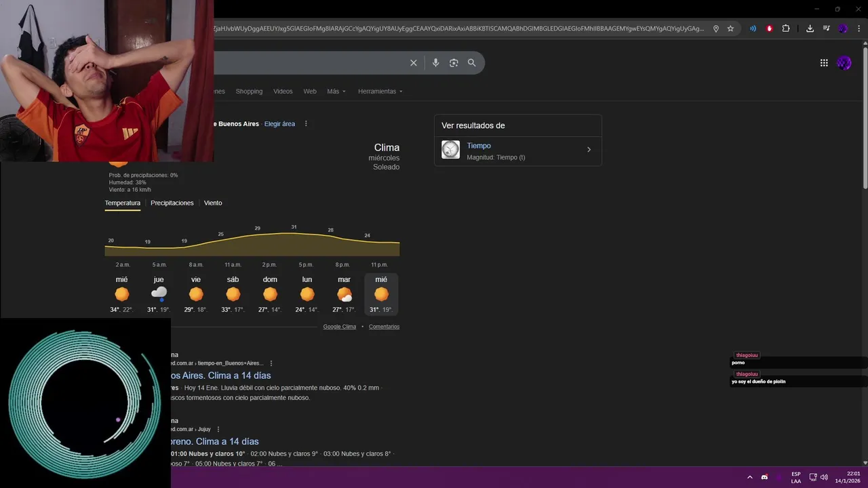Clear the search box with the X icon
Screen dimensions: 868x488
(x=414, y=63)
